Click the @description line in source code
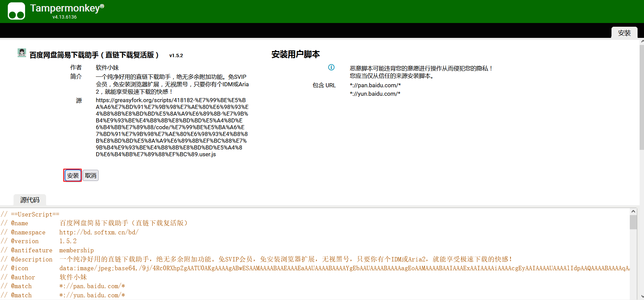This screenshot has width=644, height=300. click(256, 259)
